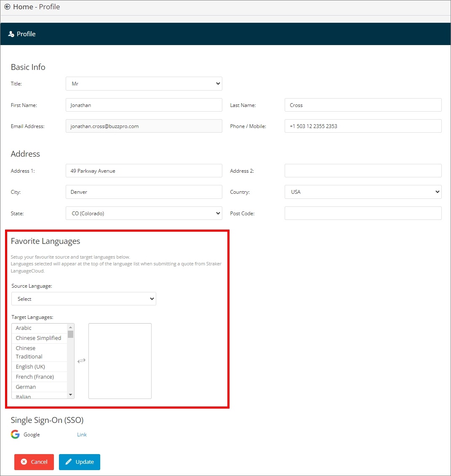
Task: Choose Chinese Simplified from target languages
Action: (x=39, y=338)
